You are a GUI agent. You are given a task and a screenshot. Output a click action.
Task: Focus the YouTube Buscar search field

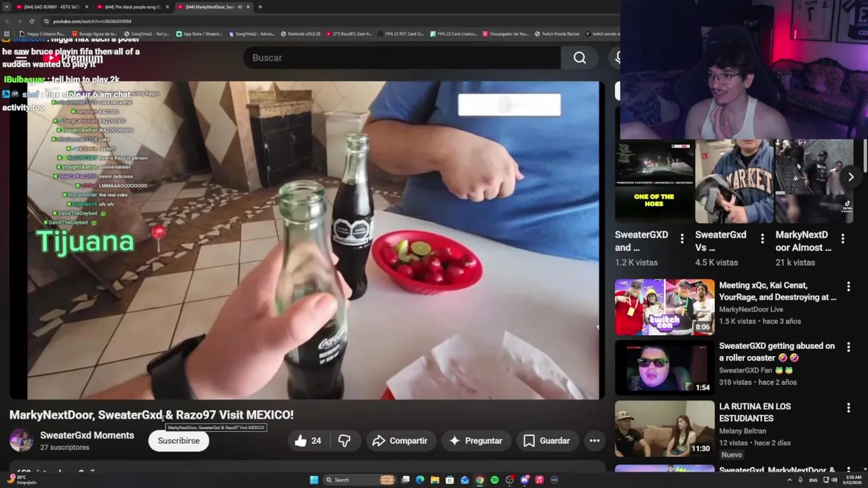point(402,58)
